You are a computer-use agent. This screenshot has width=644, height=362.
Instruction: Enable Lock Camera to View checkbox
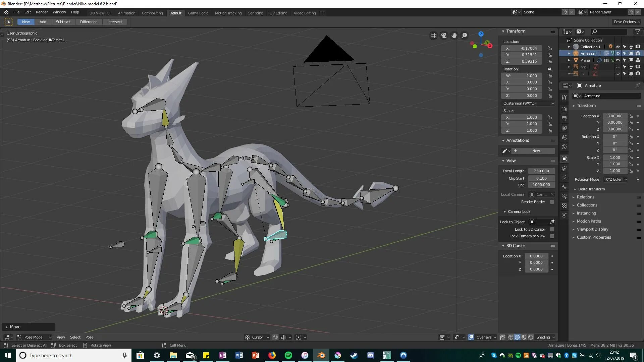[x=552, y=236]
